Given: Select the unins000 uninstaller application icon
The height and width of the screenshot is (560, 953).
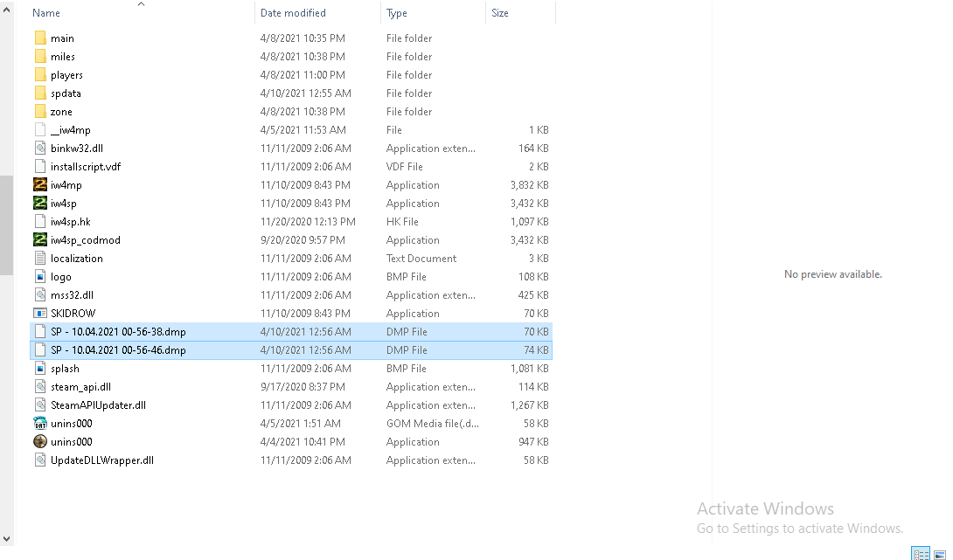Looking at the screenshot, I should (x=40, y=441).
